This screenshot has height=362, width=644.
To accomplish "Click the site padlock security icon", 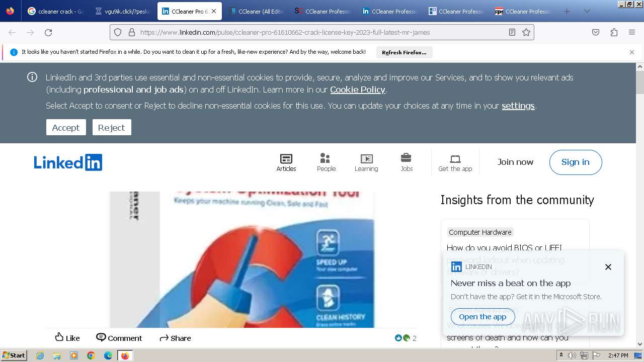I will coord(132,32).
